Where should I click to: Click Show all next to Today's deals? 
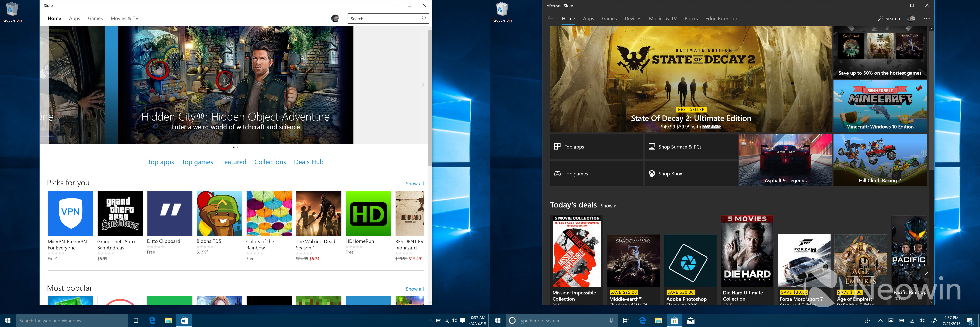609,206
